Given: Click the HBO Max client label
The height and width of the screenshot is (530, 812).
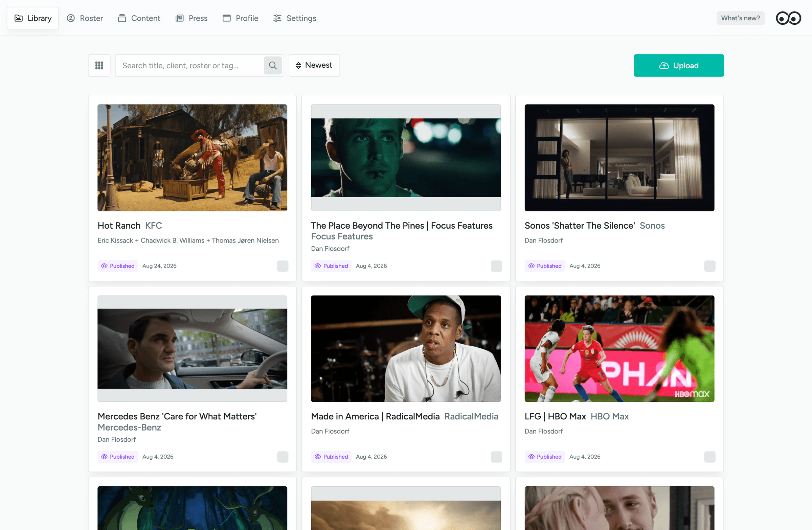Looking at the screenshot, I should click(609, 416).
